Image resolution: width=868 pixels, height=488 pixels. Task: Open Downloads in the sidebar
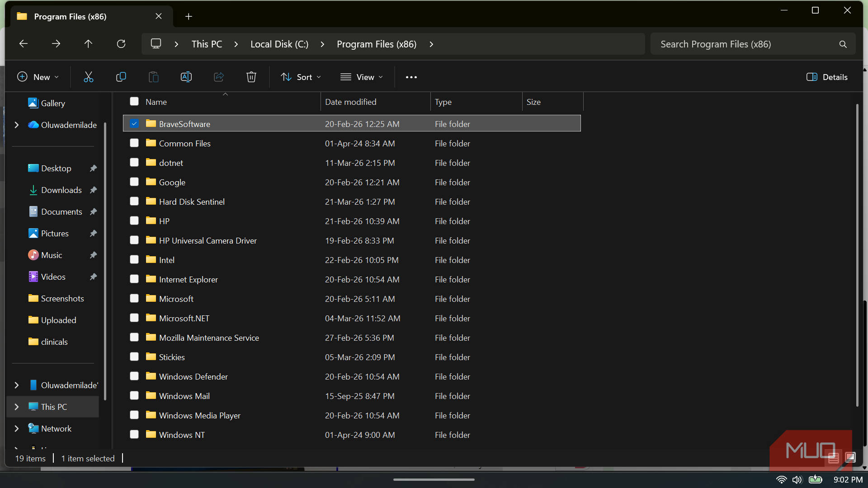[61, 190]
